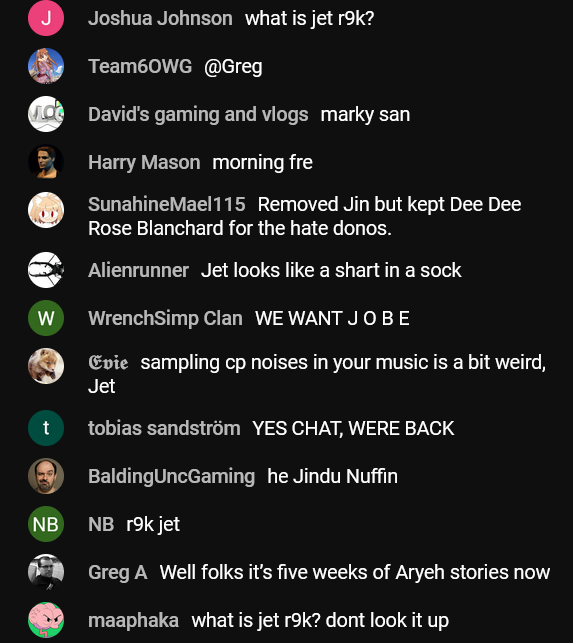Select Greg A's profile photo
This screenshot has width=573, height=643.
point(46,572)
